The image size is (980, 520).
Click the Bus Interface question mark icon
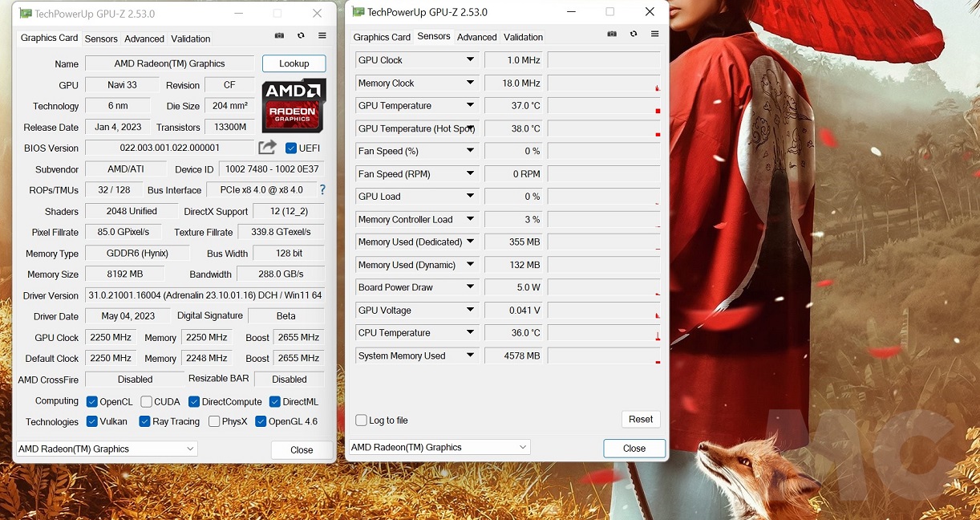[x=322, y=190]
